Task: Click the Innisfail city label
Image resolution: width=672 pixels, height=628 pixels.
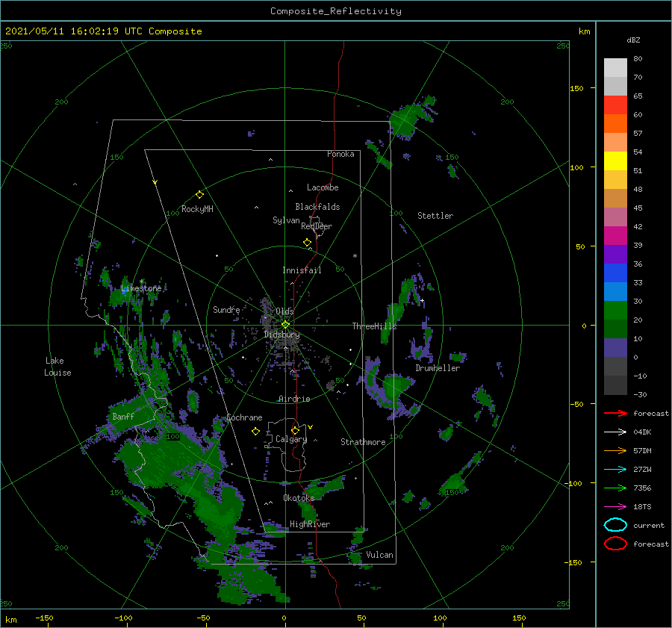Action: [302, 270]
